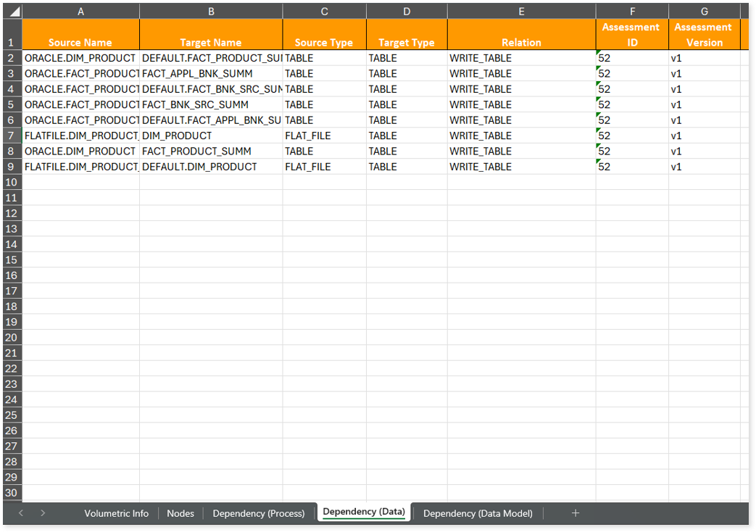Viewport: 756px width, 532px height.
Task: Select the Dependency (Data Model) tab
Action: coord(478,513)
